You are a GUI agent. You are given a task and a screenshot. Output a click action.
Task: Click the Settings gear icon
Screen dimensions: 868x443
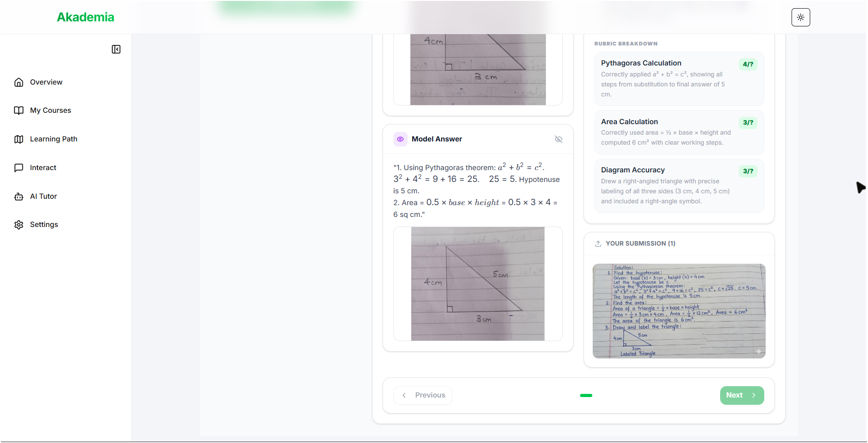coord(19,225)
